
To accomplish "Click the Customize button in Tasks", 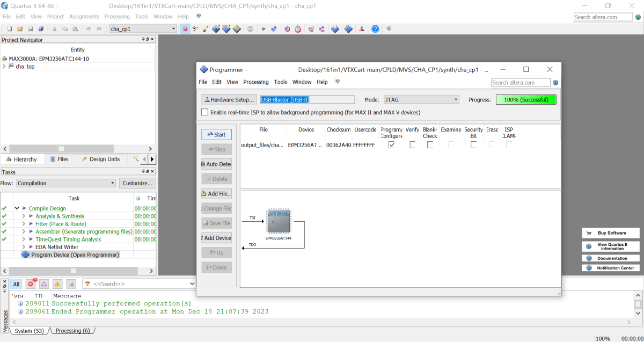I will pyautogui.click(x=137, y=183).
